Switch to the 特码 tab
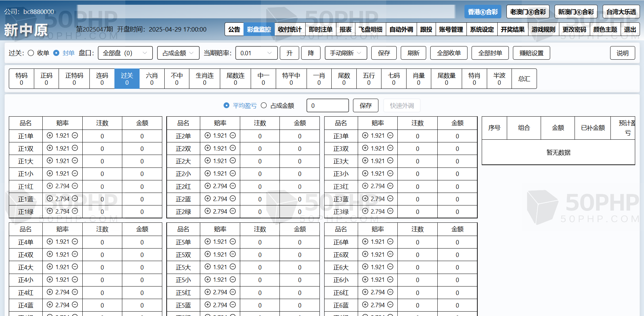This screenshot has height=316, width=644. [21, 79]
